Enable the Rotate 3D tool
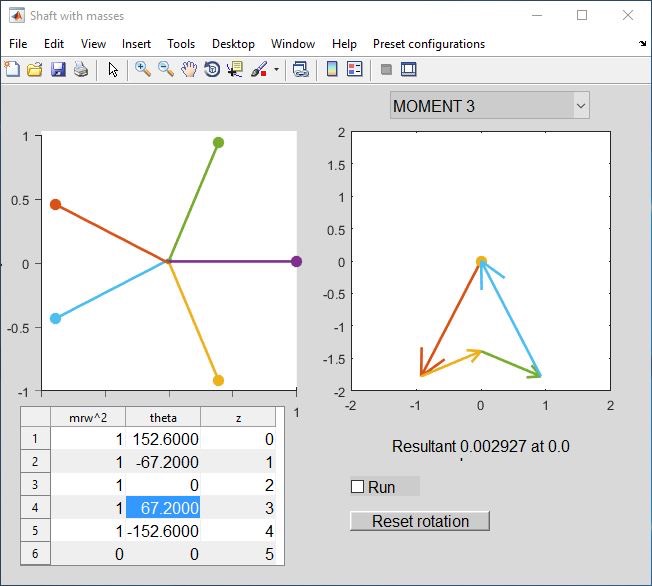The image size is (652, 586). 212,69
